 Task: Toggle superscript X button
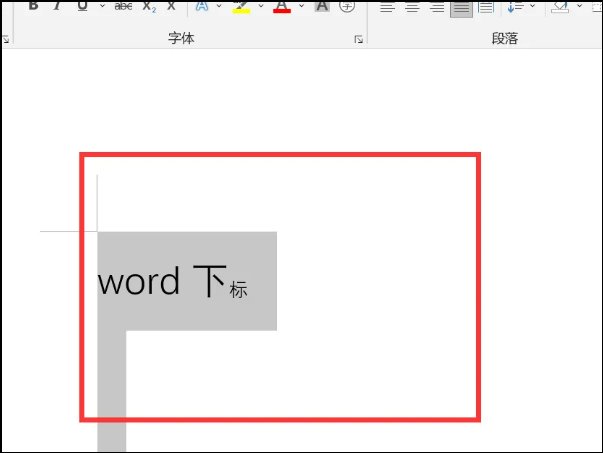(x=171, y=5)
